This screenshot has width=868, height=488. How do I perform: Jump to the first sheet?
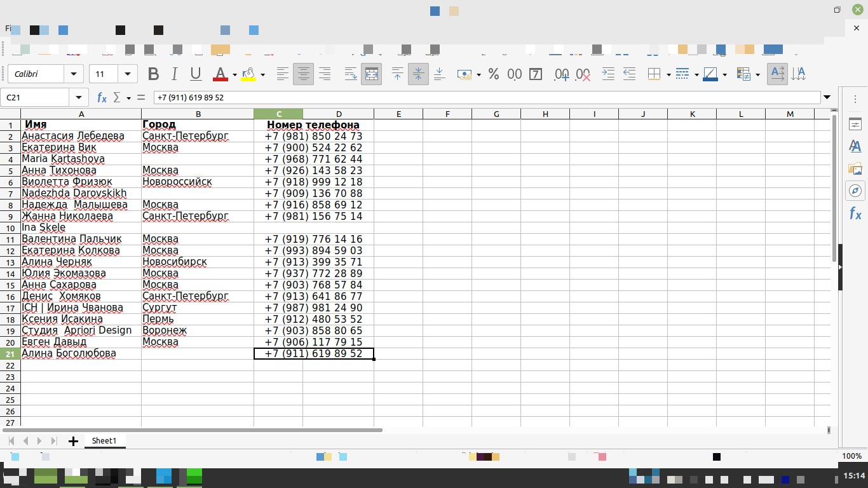point(11,441)
